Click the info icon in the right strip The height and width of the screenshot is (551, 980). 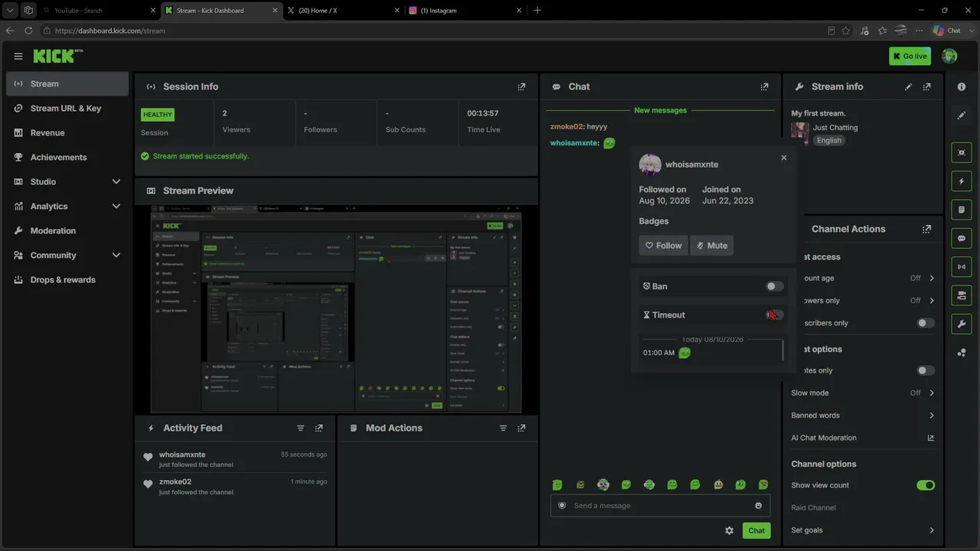point(962,87)
